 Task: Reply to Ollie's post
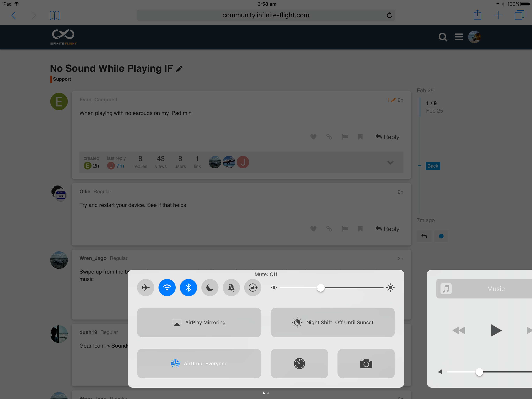[387, 229]
